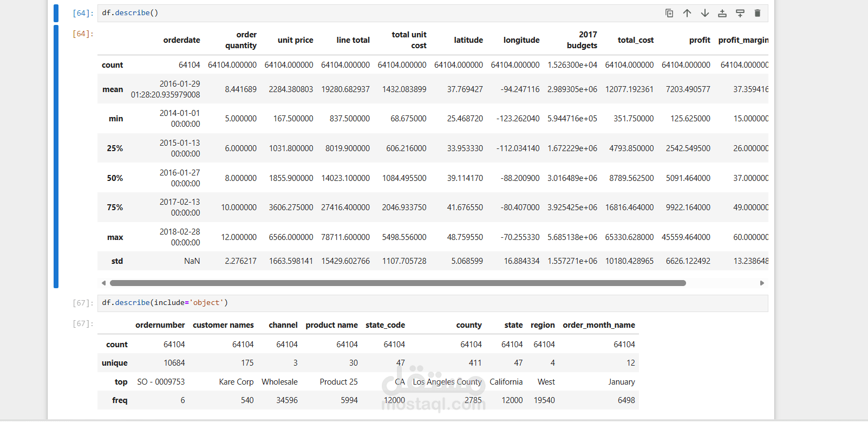Select the [67] input prompt label

pyautogui.click(x=83, y=303)
